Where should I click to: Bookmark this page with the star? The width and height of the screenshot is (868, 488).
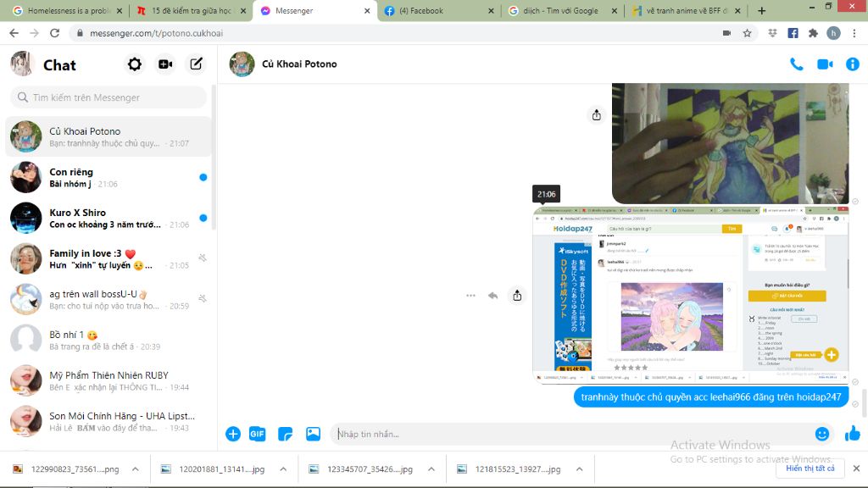(x=748, y=33)
